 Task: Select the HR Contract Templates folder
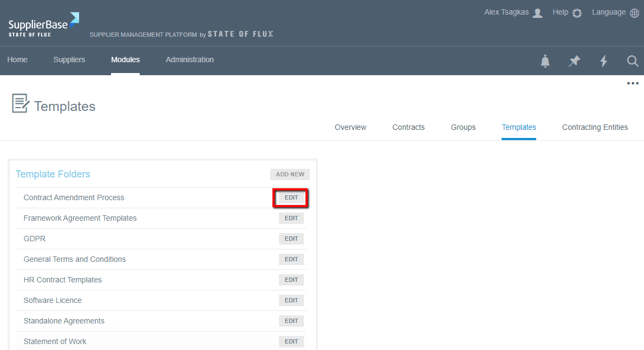click(x=63, y=280)
